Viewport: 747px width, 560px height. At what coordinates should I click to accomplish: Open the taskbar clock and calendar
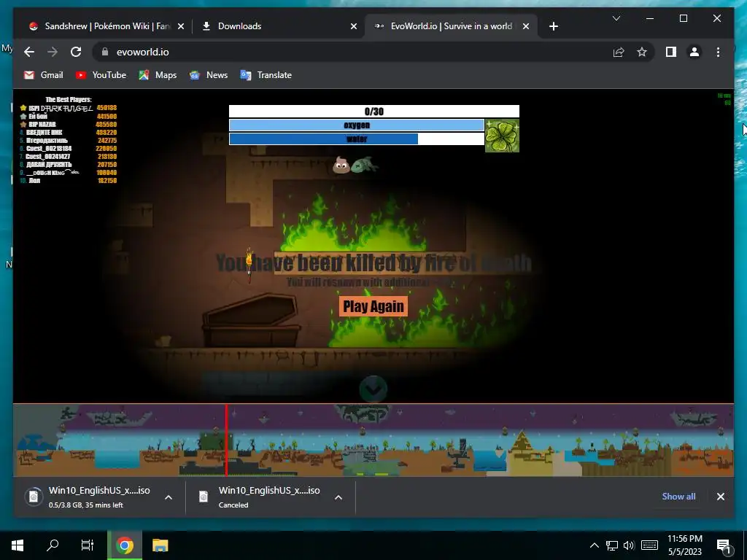click(684, 545)
